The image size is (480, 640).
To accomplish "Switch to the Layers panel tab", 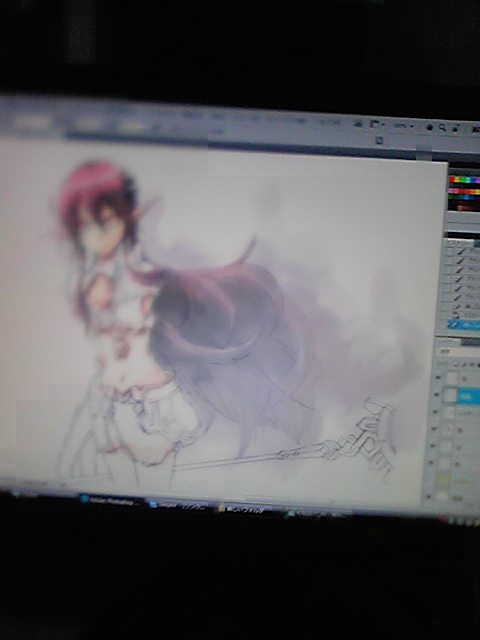I will (448, 342).
